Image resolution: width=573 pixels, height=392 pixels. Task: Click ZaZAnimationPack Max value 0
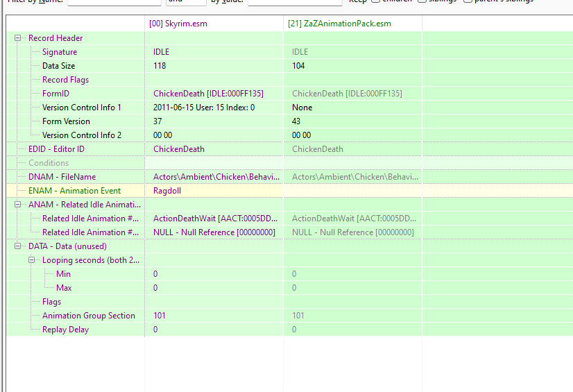coord(294,288)
